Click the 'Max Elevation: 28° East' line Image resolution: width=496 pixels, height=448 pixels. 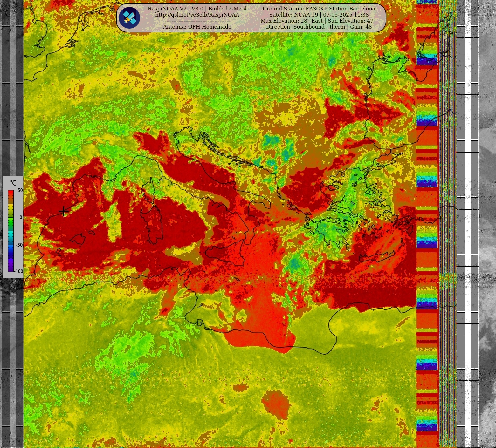coord(318,21)
